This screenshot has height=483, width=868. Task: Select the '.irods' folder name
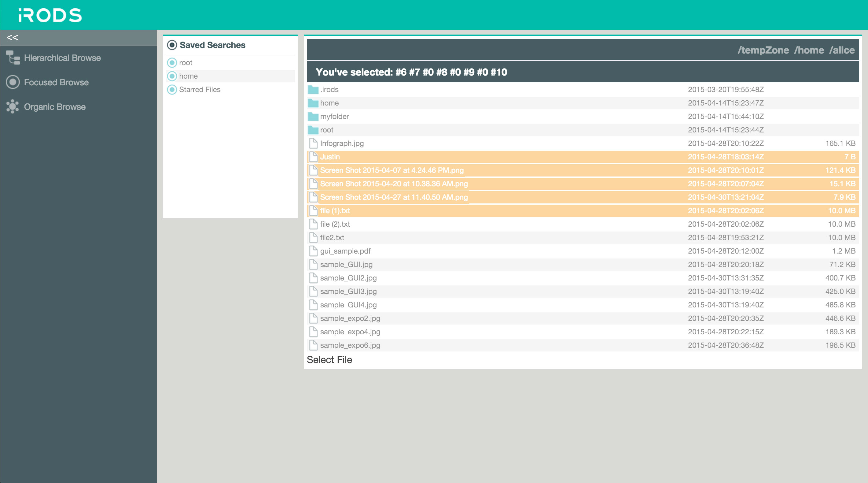[x=329, y=90]
